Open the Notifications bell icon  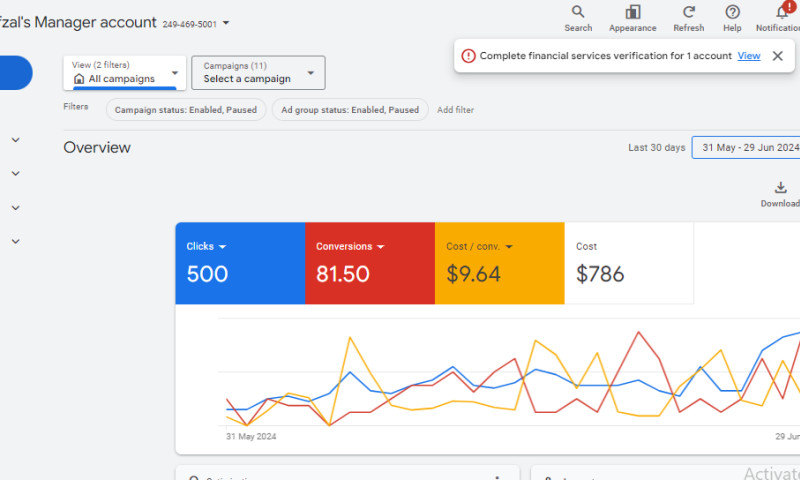pyautogui.click(x=782, y=12)
